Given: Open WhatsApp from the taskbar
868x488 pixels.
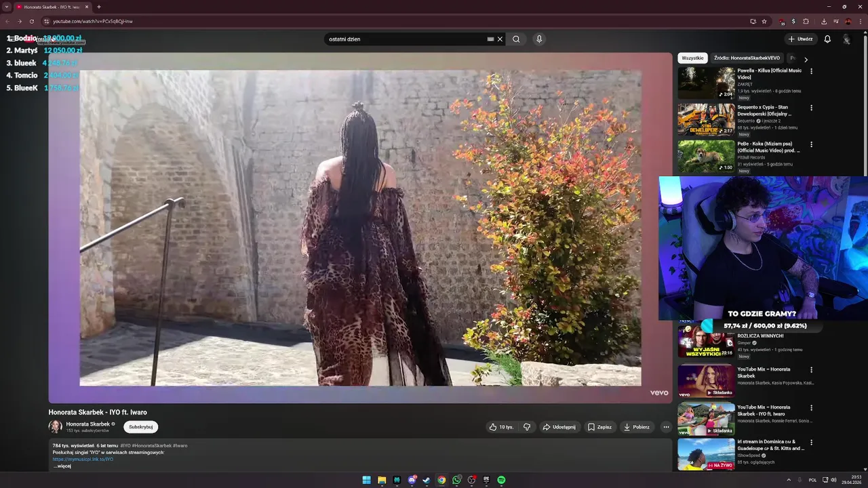Looking at the screenshot, I should point(456,480).
